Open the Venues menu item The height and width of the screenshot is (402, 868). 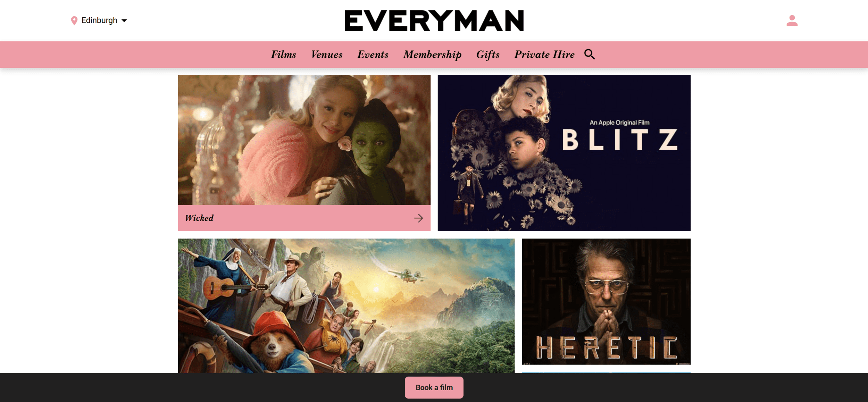tap(327, 55)
